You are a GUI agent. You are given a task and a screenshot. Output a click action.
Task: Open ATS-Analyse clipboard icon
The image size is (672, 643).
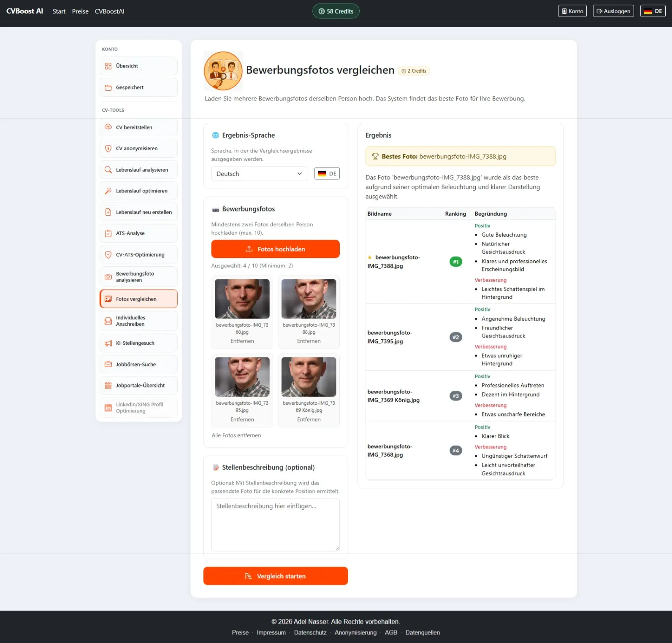[108, 233]
